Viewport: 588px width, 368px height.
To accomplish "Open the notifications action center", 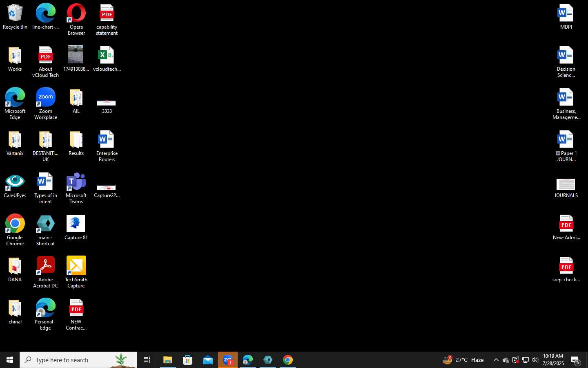I will tap(575, 360).
